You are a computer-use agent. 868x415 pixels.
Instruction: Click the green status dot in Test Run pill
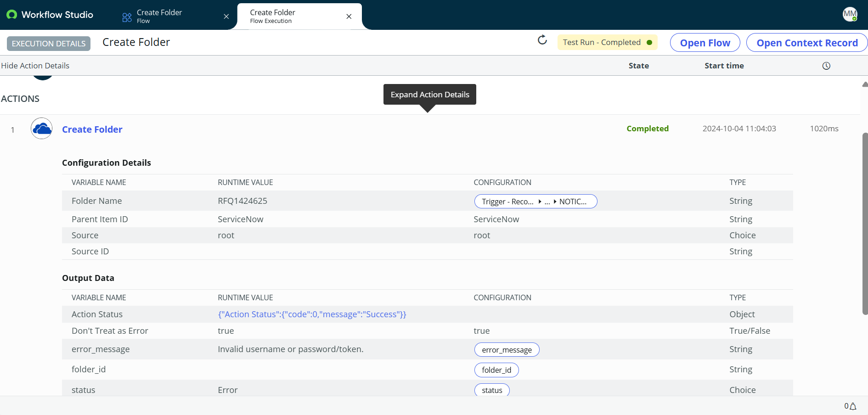[x=650, y=42]
